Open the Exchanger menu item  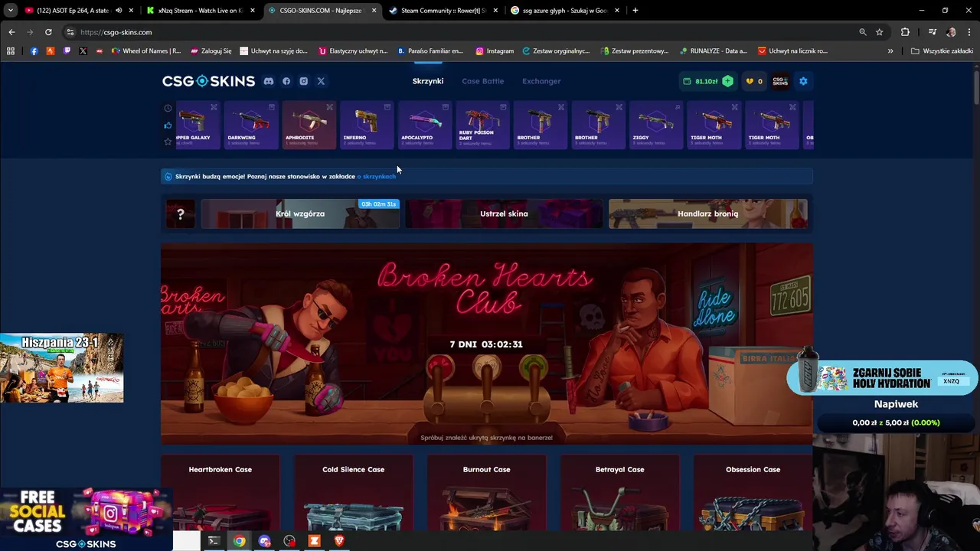click(x=541, y=81)
